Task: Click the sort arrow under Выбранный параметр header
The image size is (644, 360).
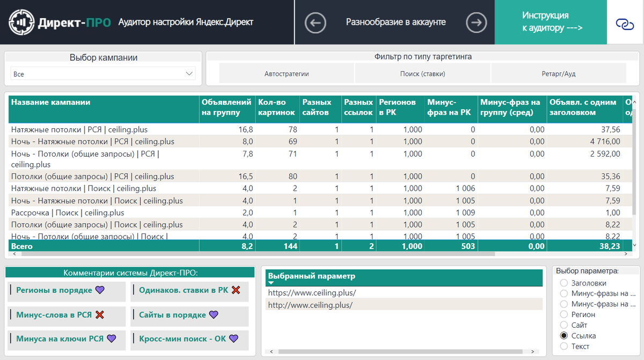Action: (271, 283)
